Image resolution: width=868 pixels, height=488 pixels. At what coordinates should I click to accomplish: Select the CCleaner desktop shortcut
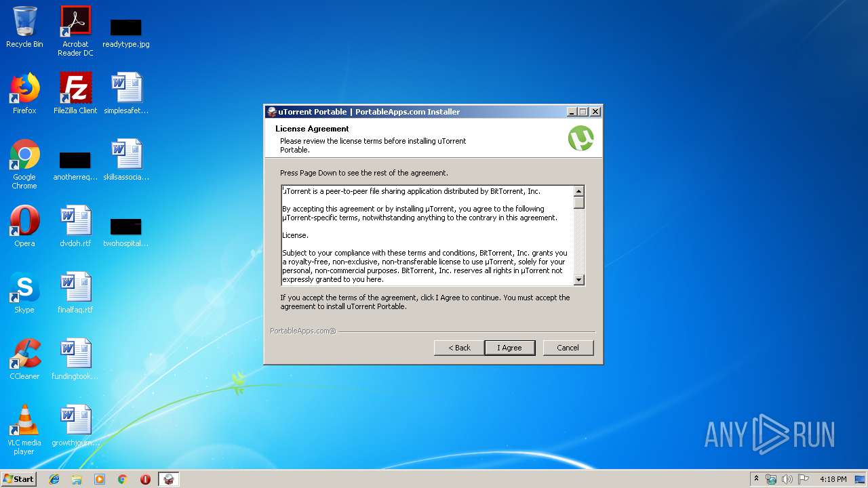tap(24, 359)
